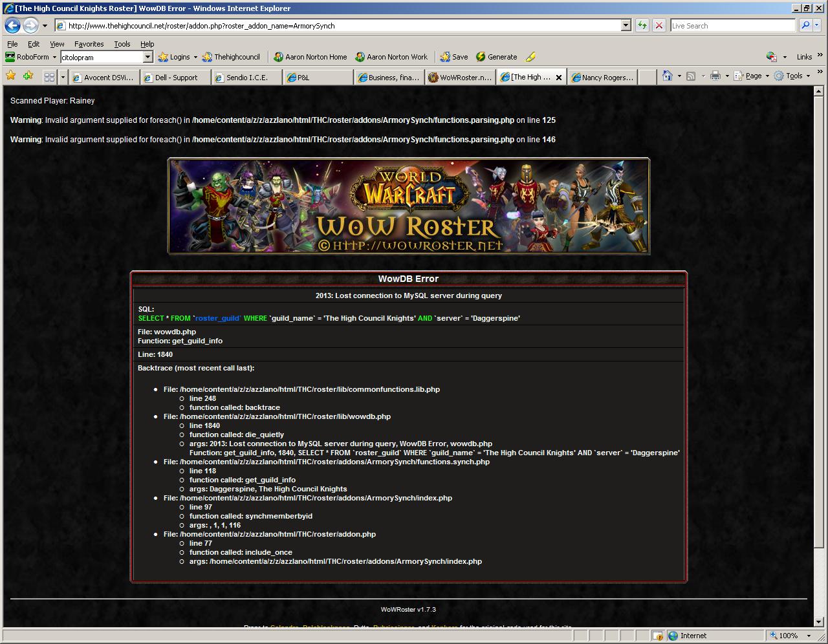Open the tab list dropdown arrow
This screenshot has width=828, height=644.
63,77
